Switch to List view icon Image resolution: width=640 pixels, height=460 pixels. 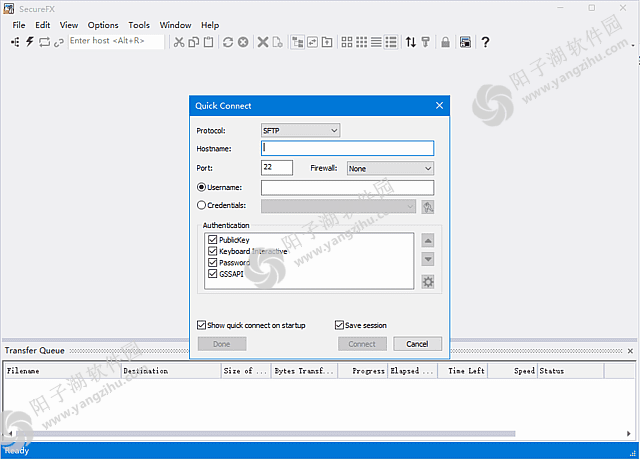(376, 42)
